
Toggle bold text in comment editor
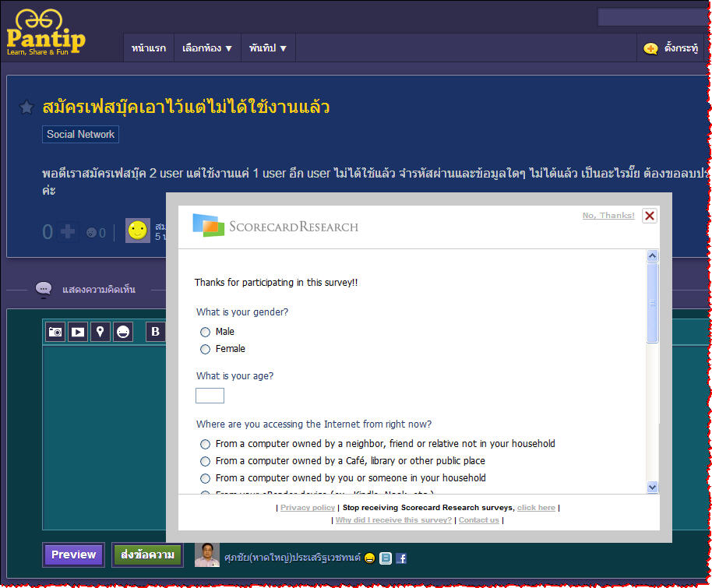click(155, 332)
